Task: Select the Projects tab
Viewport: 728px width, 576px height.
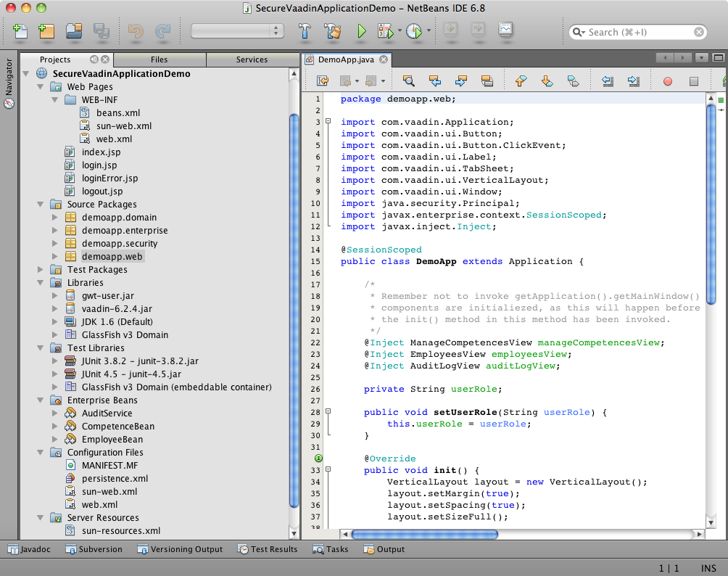Action: click(55, 59)
